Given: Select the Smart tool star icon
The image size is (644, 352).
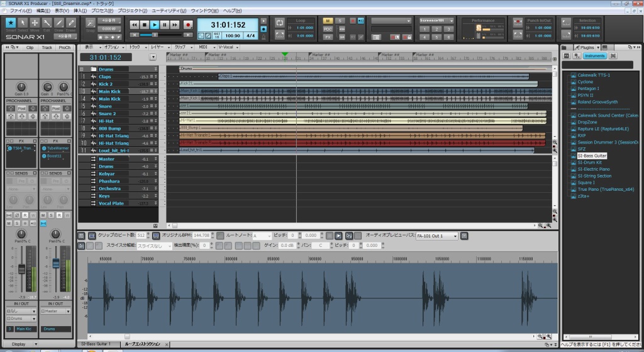Looking at the screenshot, I should click(11, 23).
